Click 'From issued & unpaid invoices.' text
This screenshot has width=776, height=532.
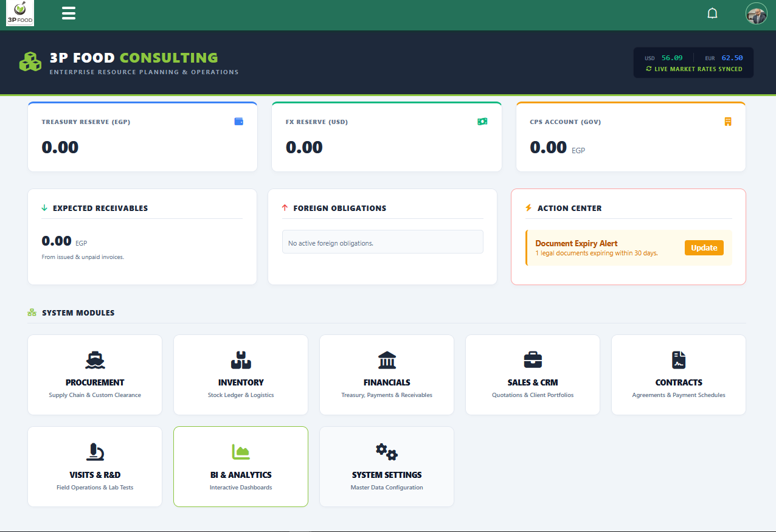click(x=83, y=257)
